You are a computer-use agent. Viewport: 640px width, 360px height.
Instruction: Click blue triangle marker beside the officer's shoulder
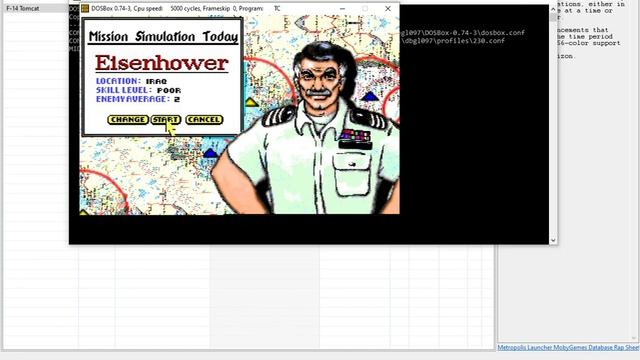370,97
